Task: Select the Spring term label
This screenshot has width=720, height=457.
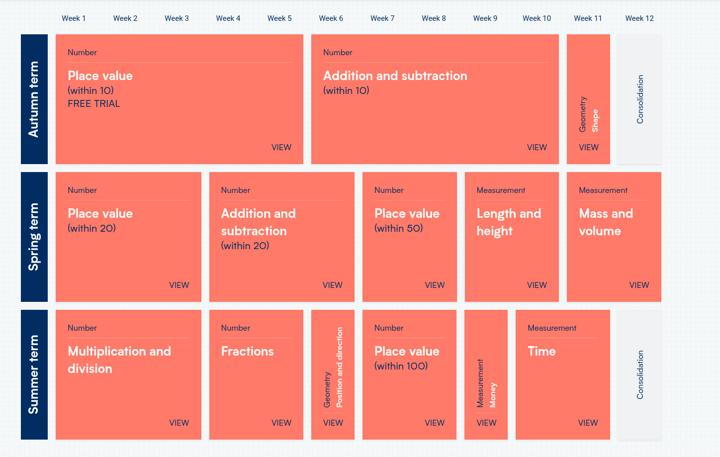Action: tap(34, 237)
